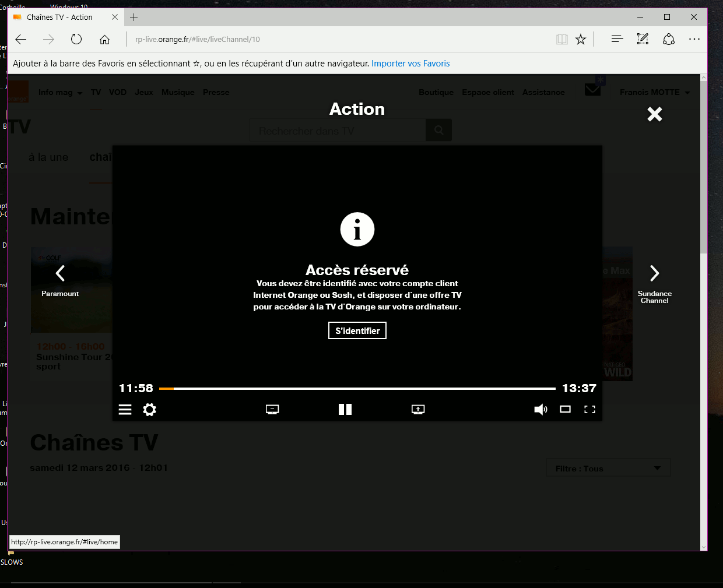Click the Share icon in Edge toolbar
Viewport: 723px width, 588px height.
click(669, 39)
